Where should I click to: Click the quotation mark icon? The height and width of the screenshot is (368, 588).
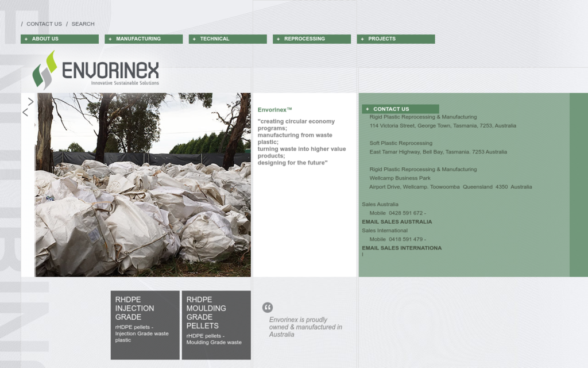click(268, 308)
